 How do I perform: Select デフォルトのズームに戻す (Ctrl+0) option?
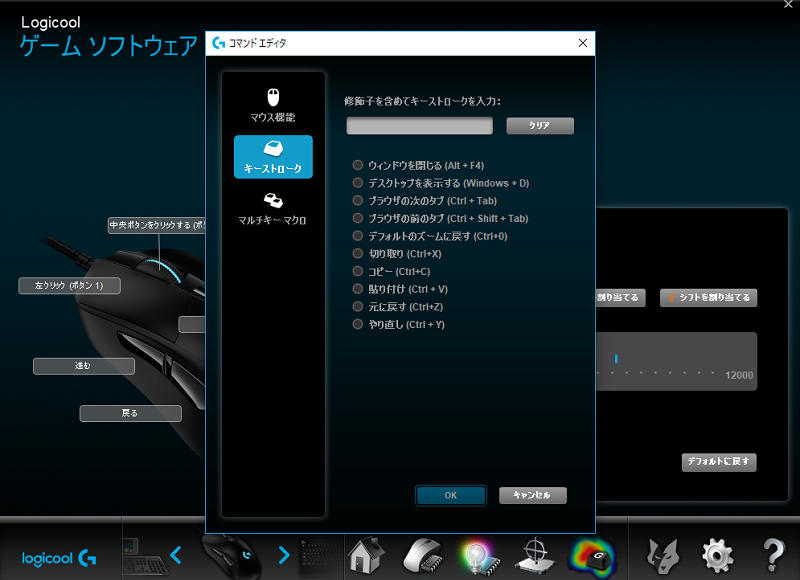(430, 236)
